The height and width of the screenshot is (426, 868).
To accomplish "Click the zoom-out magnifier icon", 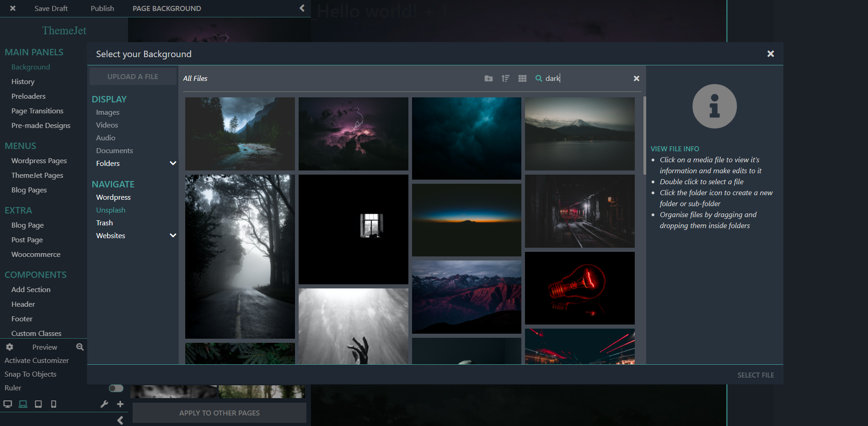I will (x=80, y=346).
